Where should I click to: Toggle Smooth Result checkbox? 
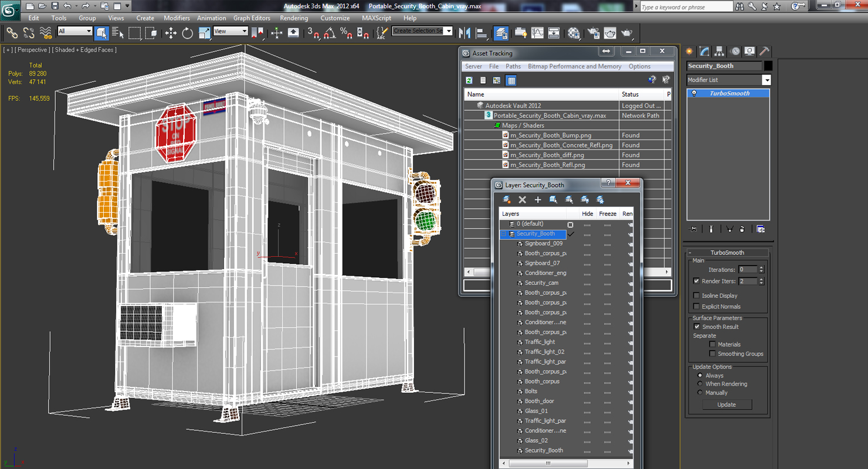(x=696, y=327)
